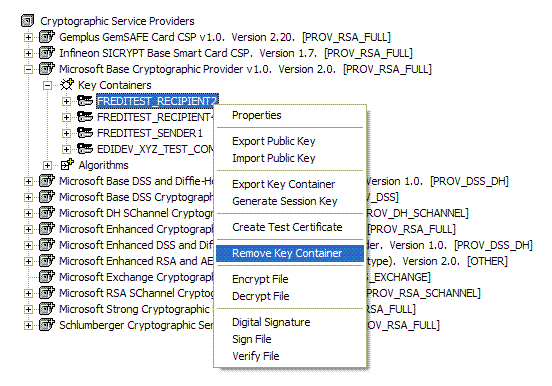
Task: Click the EDIDEV_XYZ_TEST key container icon
Action: [x=85, y=149]
